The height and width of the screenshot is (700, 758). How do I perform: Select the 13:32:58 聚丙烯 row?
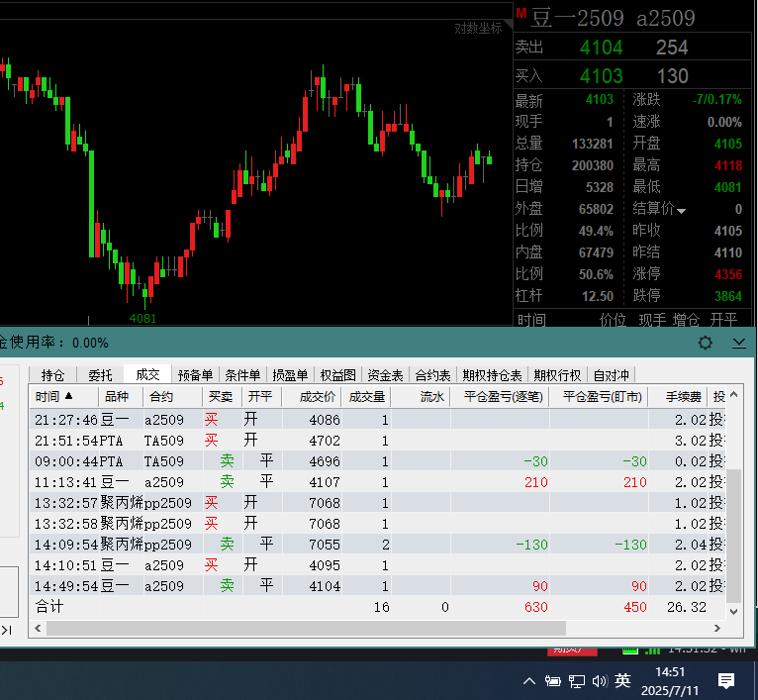[377, 524]
